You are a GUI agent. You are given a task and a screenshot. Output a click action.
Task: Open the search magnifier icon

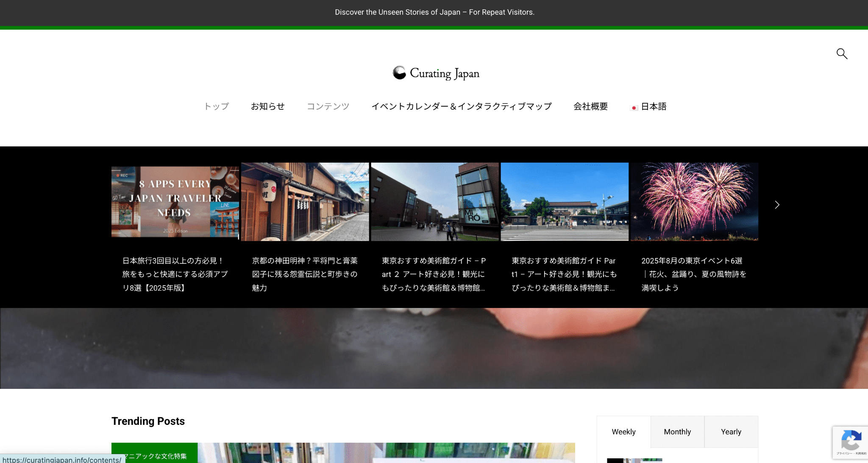coord(842,54)
